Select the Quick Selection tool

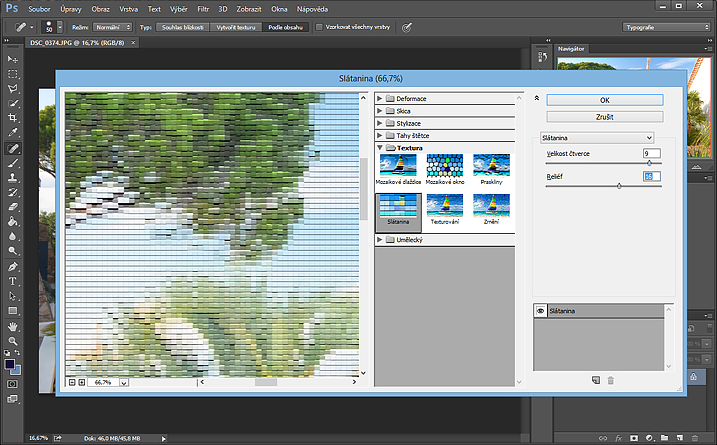(12, 103)
